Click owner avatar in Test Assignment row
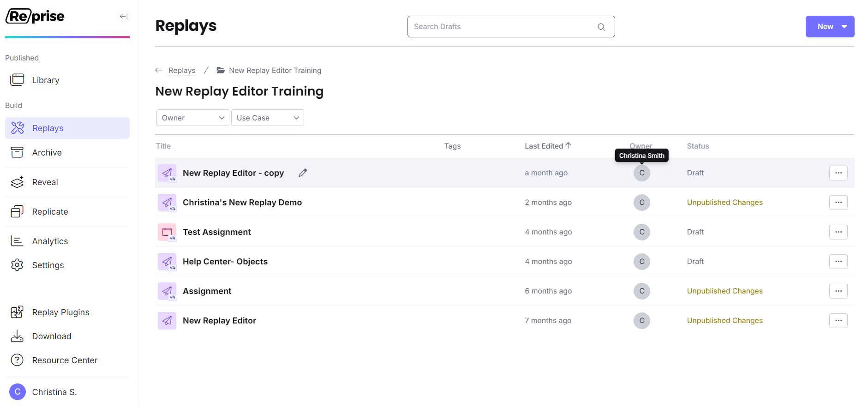The height and width of the screenshot is (407, 868). [641, 232]
